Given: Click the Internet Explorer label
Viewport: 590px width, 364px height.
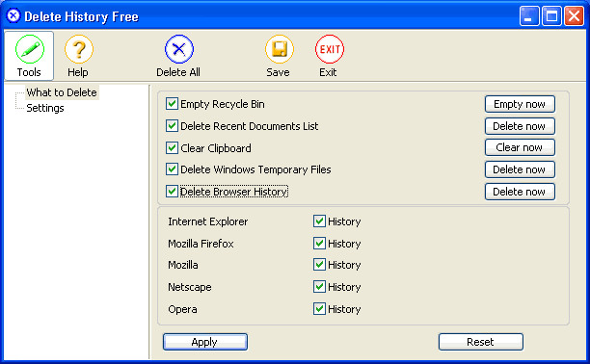Looking at the screenshot, I should 207,221.
